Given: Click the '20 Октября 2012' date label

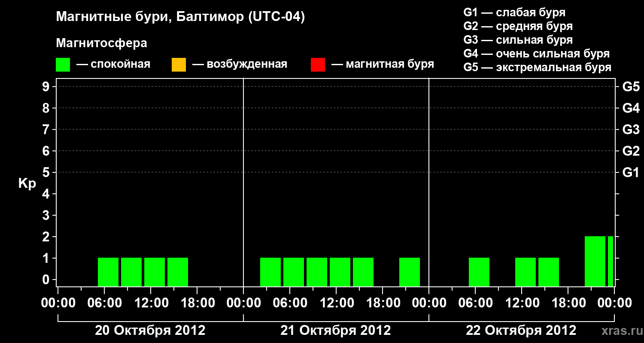Looking at the screenshot, I should [150, 331].
